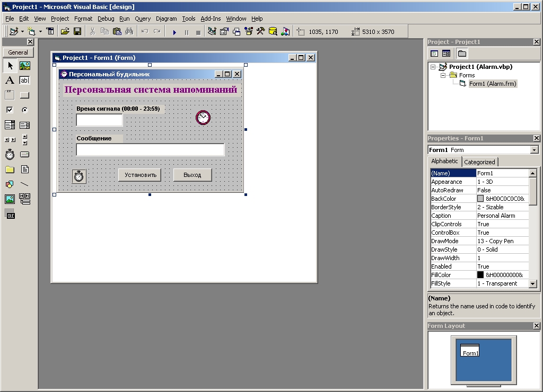Open the Object Browser toolbar icon

[248, 31]
